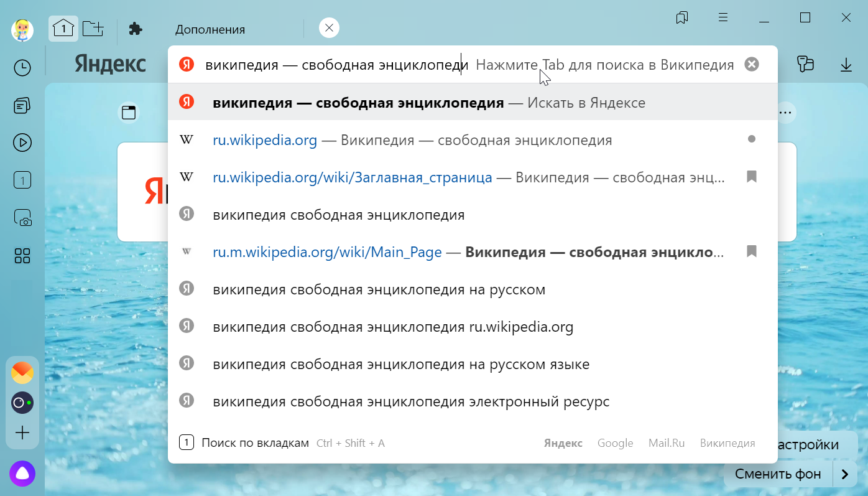Open the browser hamburger menu
868x496 pixels.
(723, 17)
